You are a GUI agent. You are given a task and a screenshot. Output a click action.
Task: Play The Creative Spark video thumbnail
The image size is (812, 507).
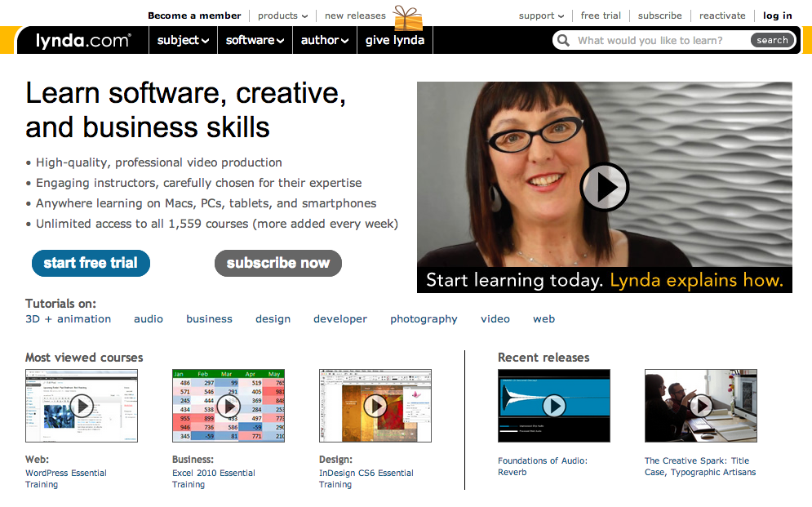pos(701,406)
